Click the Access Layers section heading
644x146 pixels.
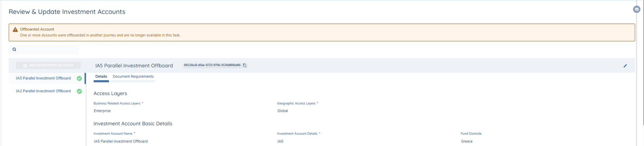coord(110,93)
